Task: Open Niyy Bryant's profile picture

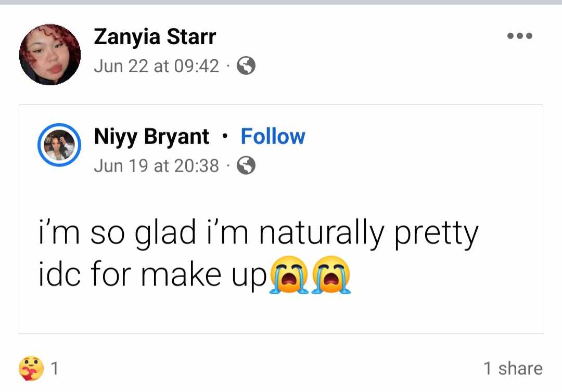Action: [59, 145]
